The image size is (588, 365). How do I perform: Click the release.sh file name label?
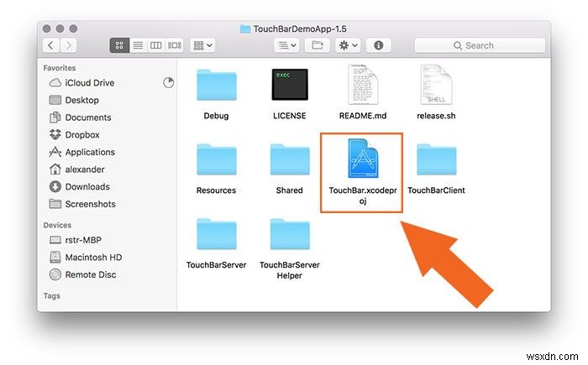[436, 116]
